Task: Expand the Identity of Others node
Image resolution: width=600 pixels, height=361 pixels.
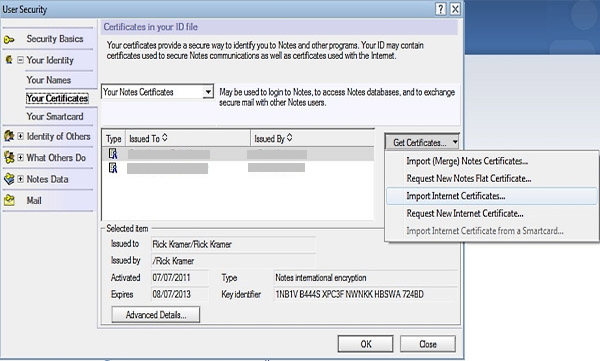Action: [x=20, y=136]
